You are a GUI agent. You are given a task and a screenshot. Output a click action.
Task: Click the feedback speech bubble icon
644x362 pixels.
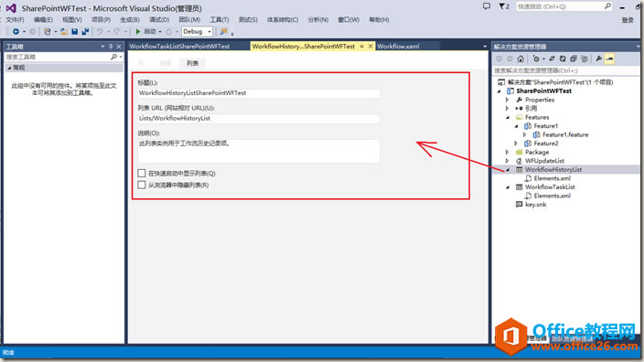tap(487, 6)
